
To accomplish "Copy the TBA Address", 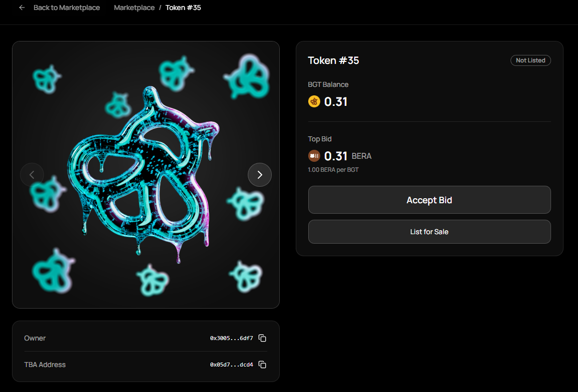I will (x=262, y=365).
